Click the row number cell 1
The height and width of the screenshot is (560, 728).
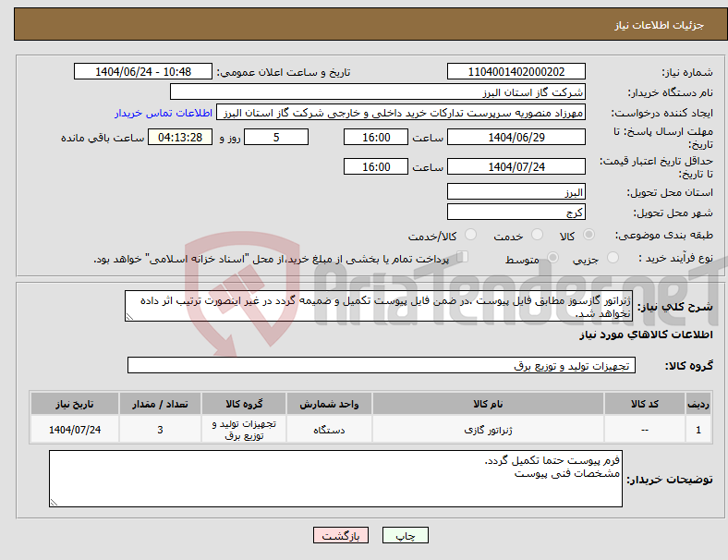698,430
